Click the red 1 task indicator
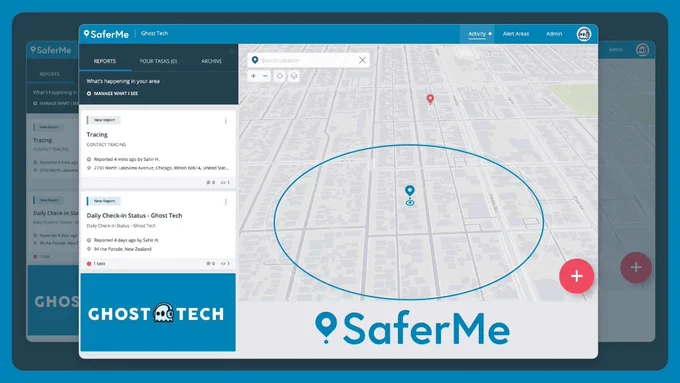The height and width of the screenshot is (383, 680). tap(96, 263)
